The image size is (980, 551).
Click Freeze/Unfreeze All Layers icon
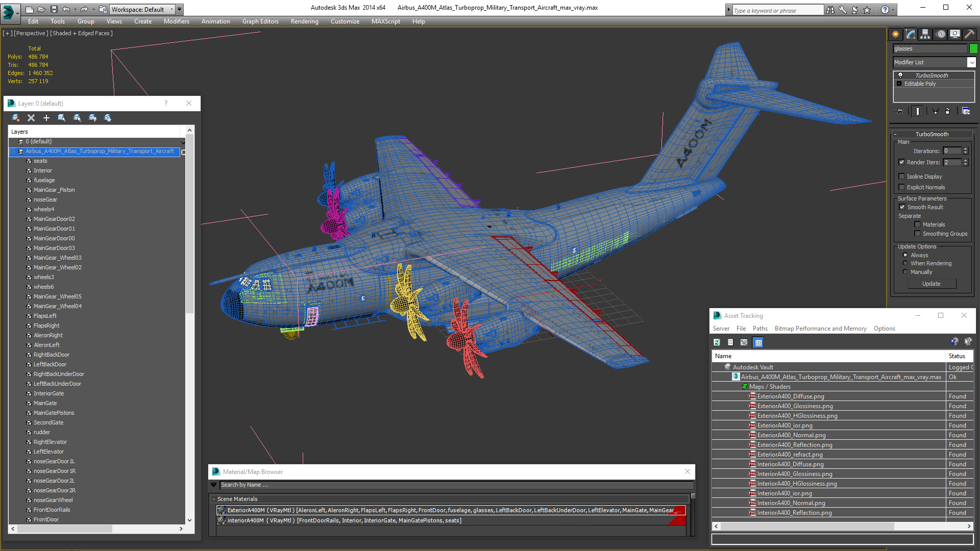[x=108, y=118]
